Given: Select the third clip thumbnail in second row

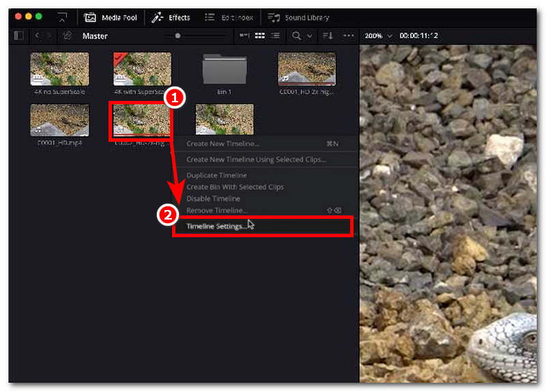Looking at the screenshot, I should click(225, 119).
